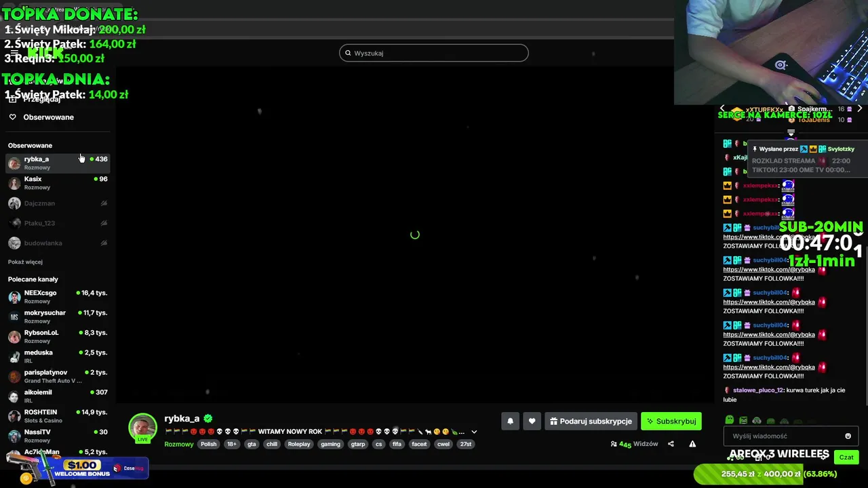Open recommended channel aikoiemil
This screenshot has width=868, height=488.
tap(57, 396)
